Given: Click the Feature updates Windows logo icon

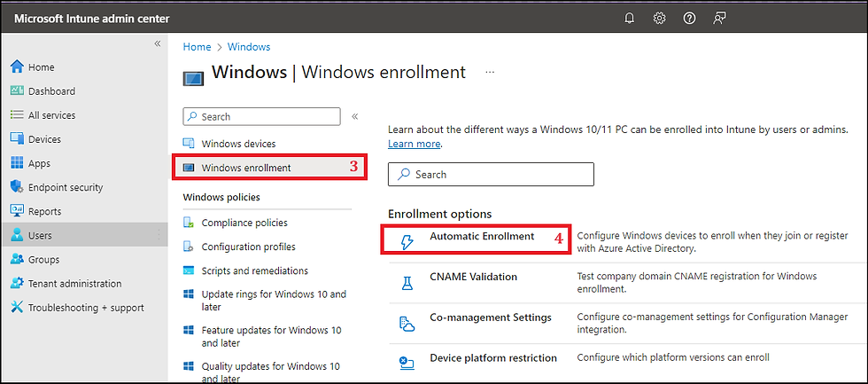Looking at the screenshot, I should tap(189, 330).
